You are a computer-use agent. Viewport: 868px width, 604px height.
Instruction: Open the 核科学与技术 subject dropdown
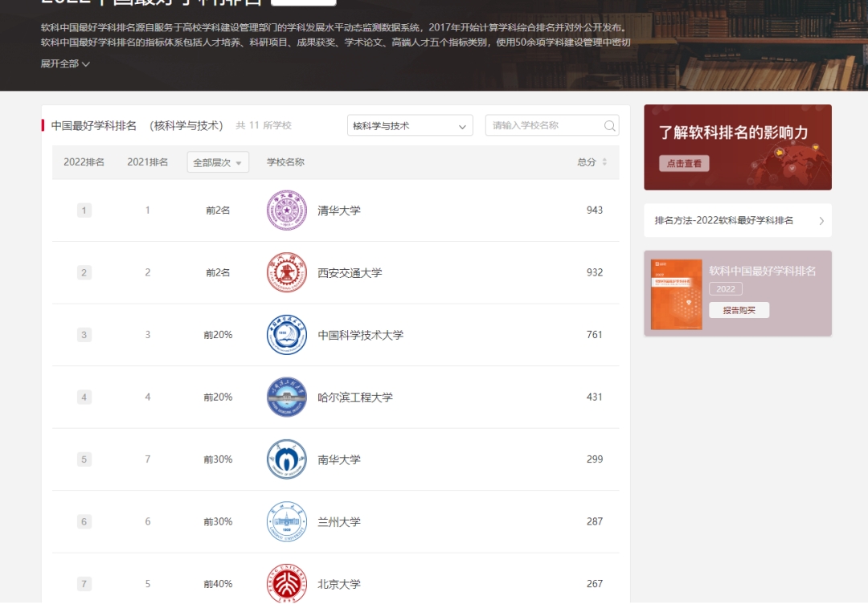click(x=410, y=126)
